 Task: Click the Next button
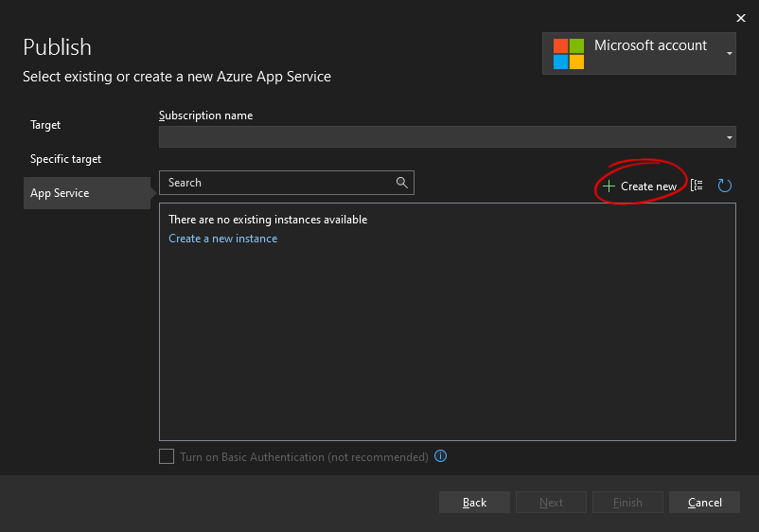pyautogui.click(x=551, y=503)
